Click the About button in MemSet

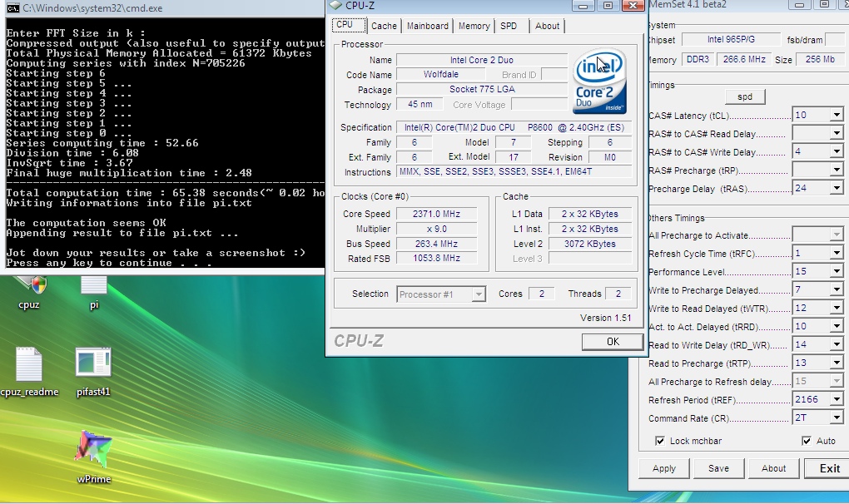[x=773, y=468]
